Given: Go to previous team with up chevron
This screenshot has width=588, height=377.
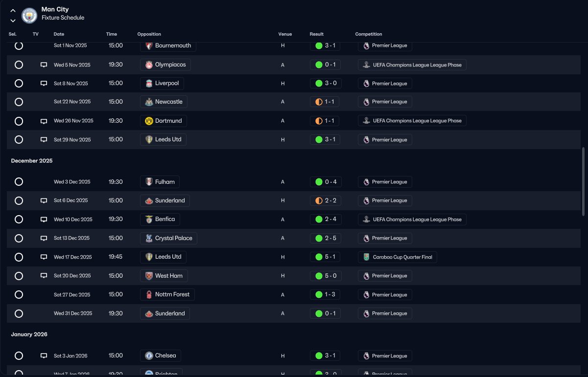Looking at the screenshot, I should 13,10.
